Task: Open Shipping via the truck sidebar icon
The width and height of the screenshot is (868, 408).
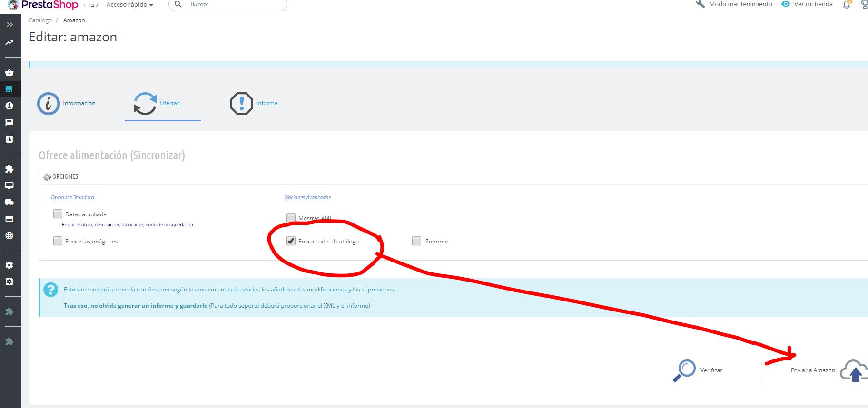Action: pyautogui.click(x=9, y=202)
